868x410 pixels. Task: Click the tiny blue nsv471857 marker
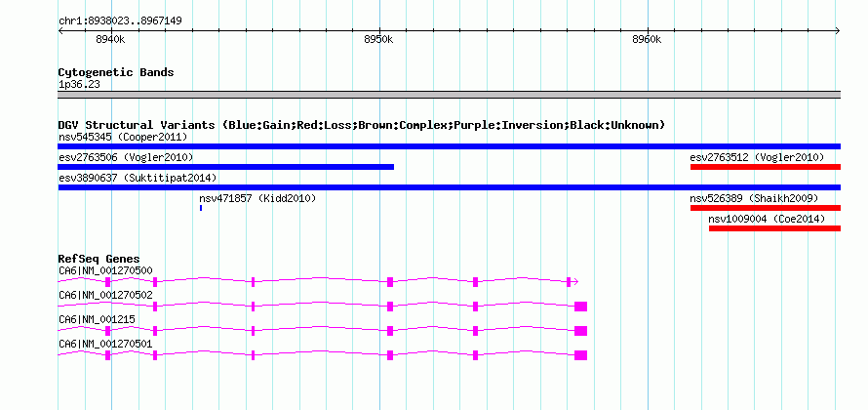tap(201, 208)
